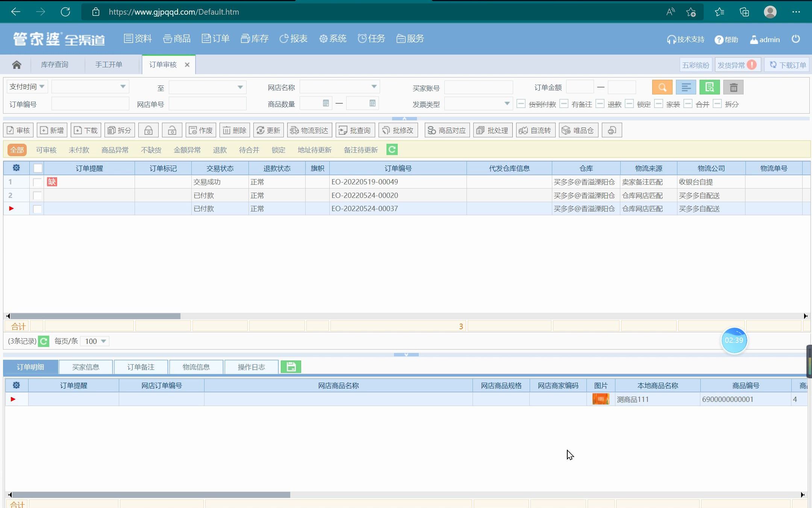The width and height of the screenshot is (812, 508).
Task: Check the box for order EO-20220519-00049
Action: click(37, 182)
